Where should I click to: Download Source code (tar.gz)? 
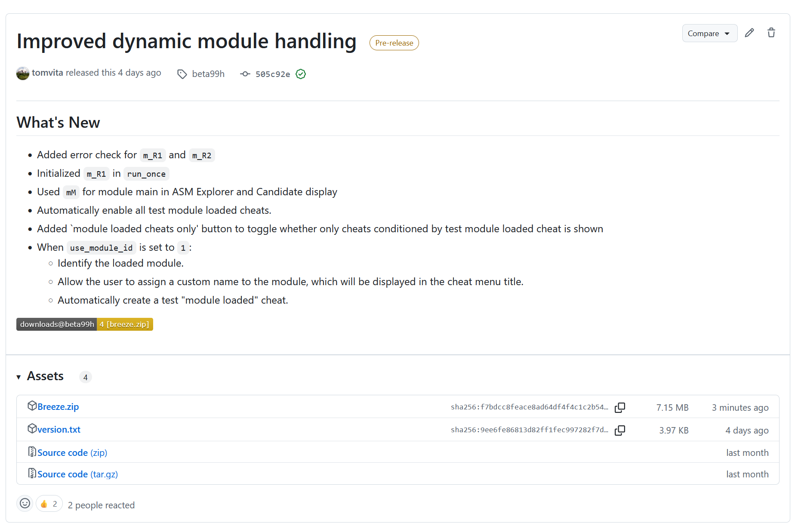click(x=77, y=474)
